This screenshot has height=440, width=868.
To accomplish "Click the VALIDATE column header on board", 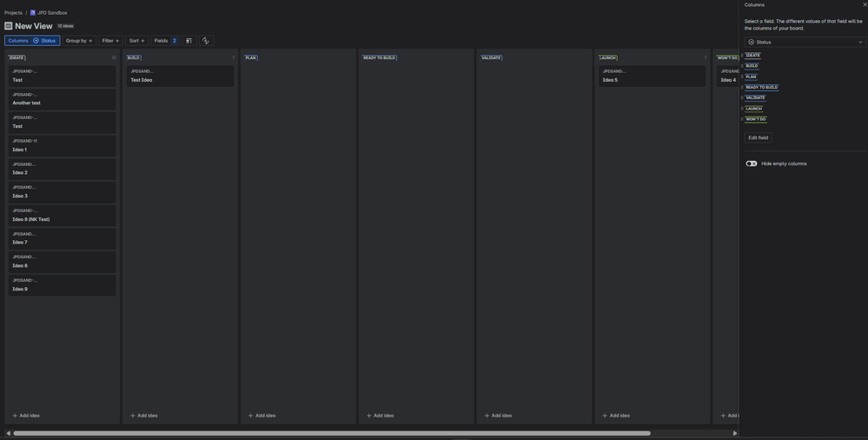I will 491,57.
